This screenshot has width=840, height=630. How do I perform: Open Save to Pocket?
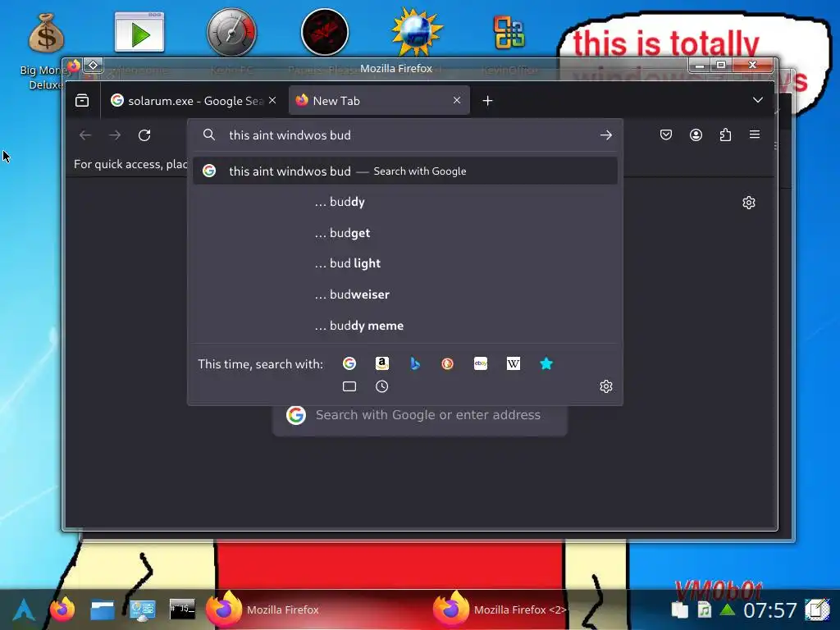[x=666, y=135]
